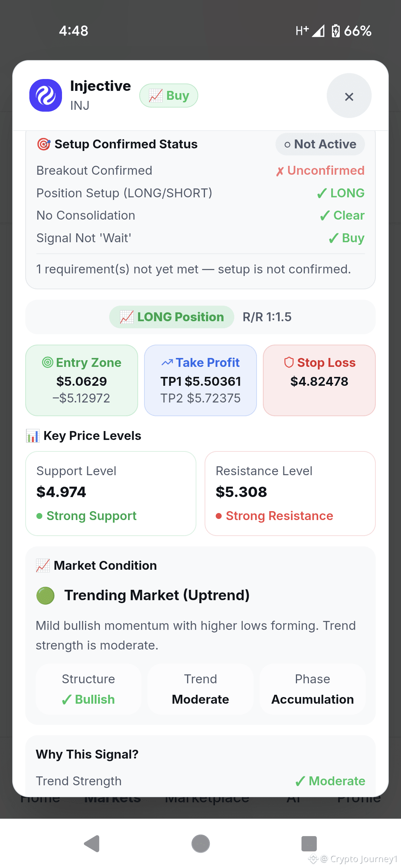Tap the bar chart icon by Key Price Levels
Viewport: 401px width, 868px height.
33,436
